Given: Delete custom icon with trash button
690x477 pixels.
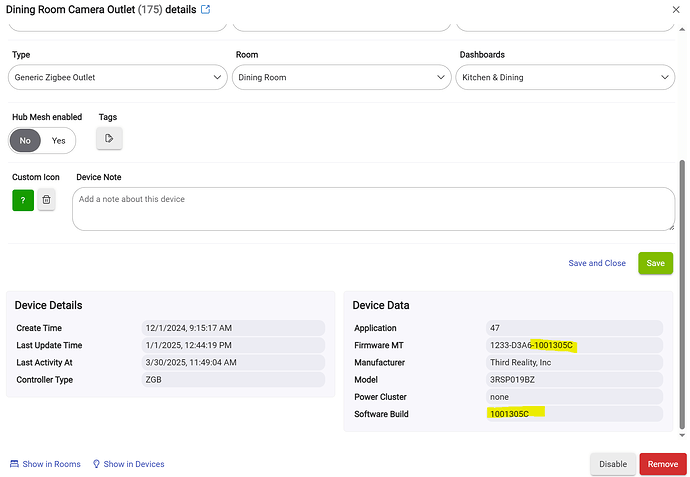Looking at the screenshot, I should (46, 200).
